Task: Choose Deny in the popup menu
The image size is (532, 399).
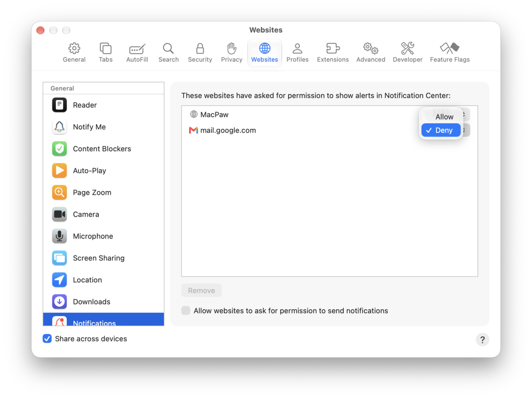Action: [441, 130]
